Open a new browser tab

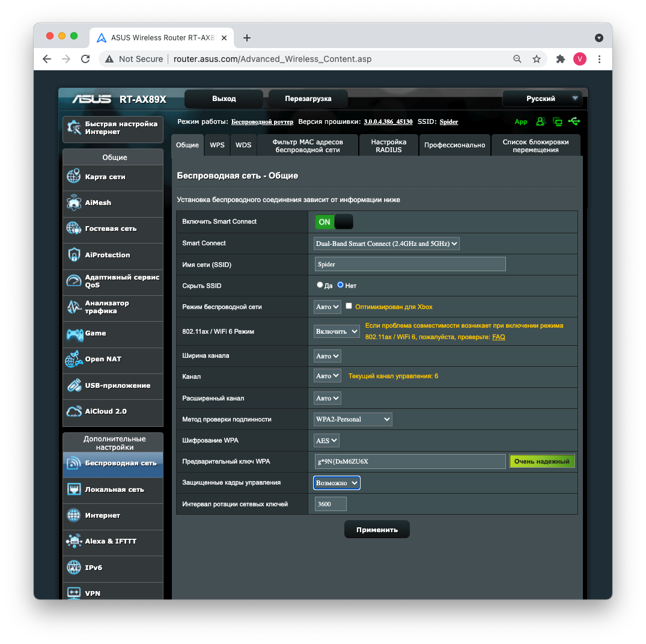(x=247, y=38)
